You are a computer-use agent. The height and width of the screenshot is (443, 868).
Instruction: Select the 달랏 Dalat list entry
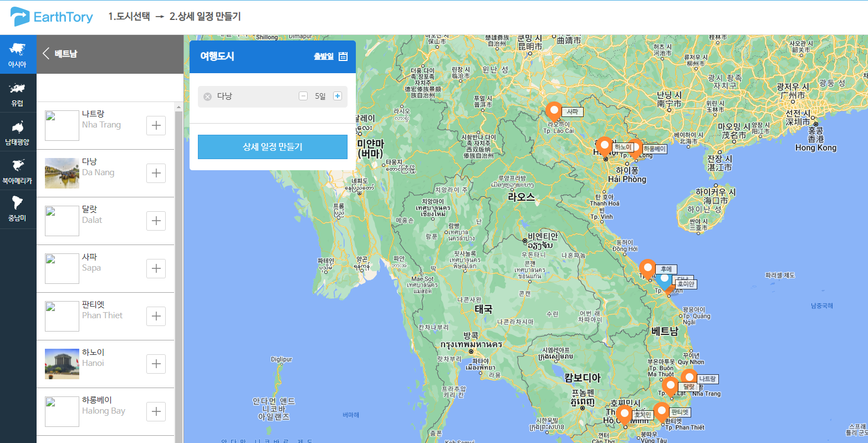coord(105,221)
